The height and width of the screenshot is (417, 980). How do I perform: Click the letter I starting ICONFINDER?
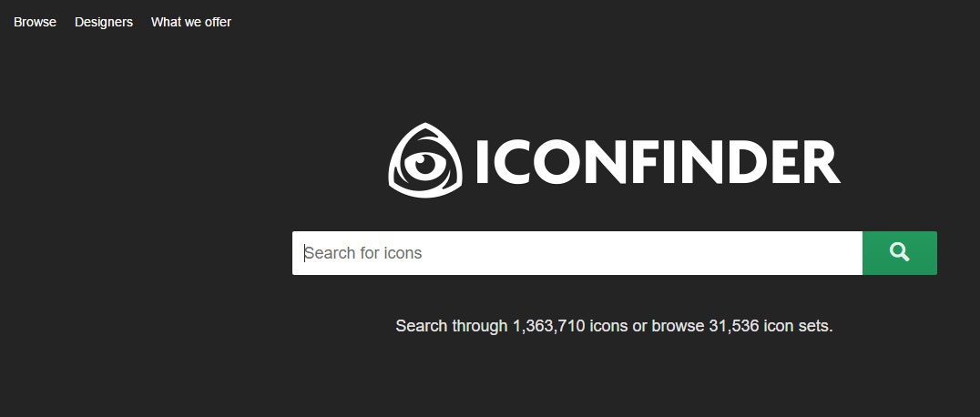[x=483, y=162]
